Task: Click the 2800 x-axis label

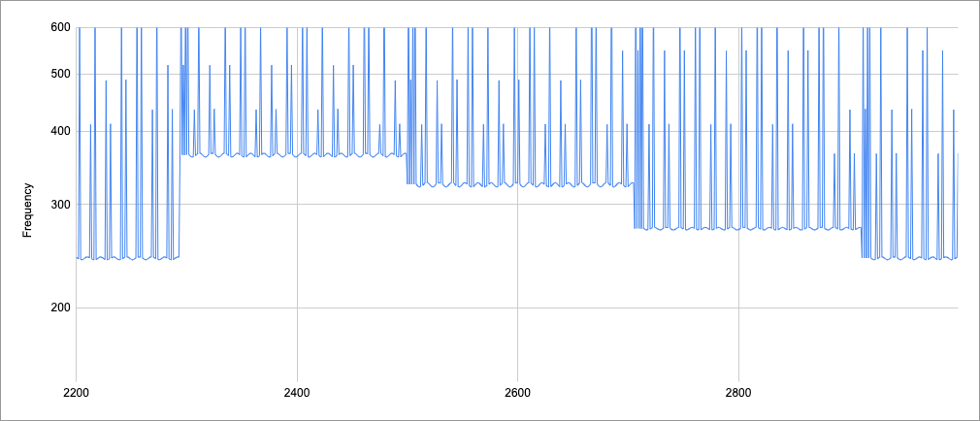Action: point(738,395)
